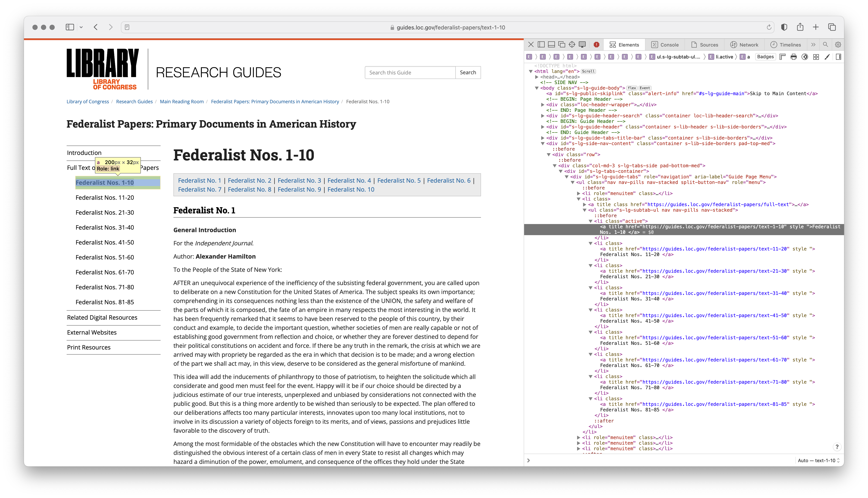Open issues list via red error badge
The height and width of the screenshot is (498, 868).
click(x=597, y=44)
